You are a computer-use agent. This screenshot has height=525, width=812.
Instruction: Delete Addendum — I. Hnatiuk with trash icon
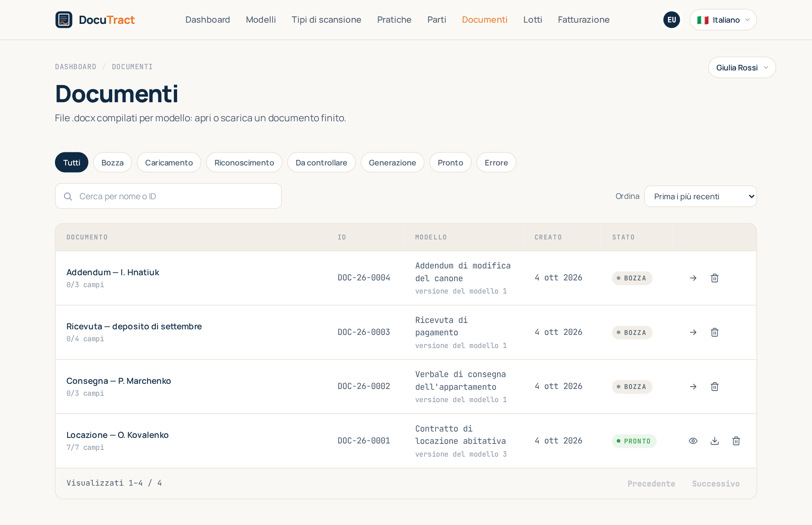714,278
